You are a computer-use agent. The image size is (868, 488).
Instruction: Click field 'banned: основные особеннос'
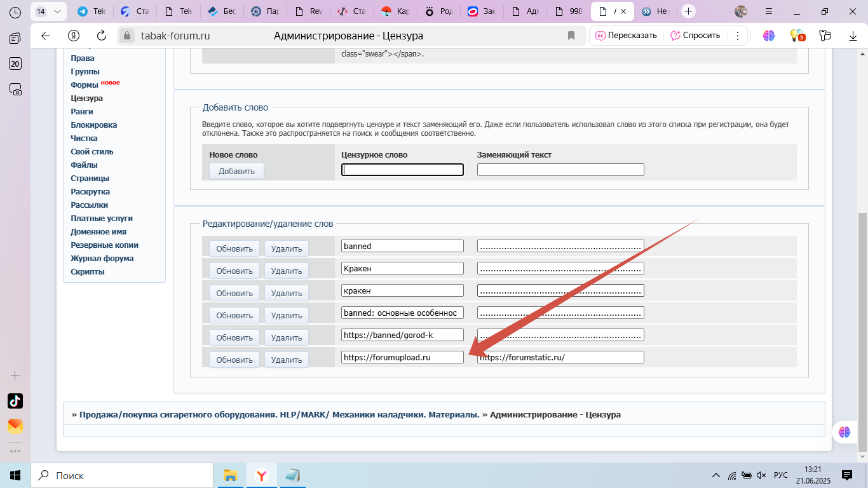[x=403, y=313]
